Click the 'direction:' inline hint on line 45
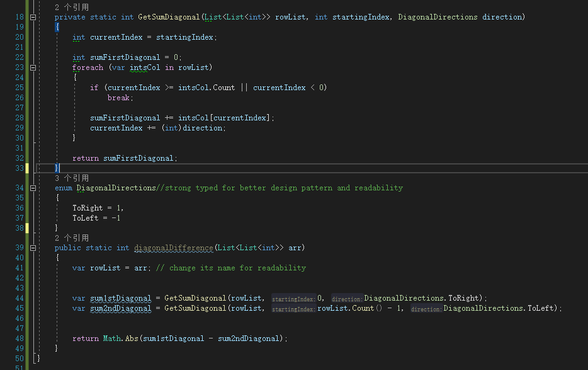Image resolution: width=588 pixels, height=370 pixels. pyautogui.click(x=426, y=309)
